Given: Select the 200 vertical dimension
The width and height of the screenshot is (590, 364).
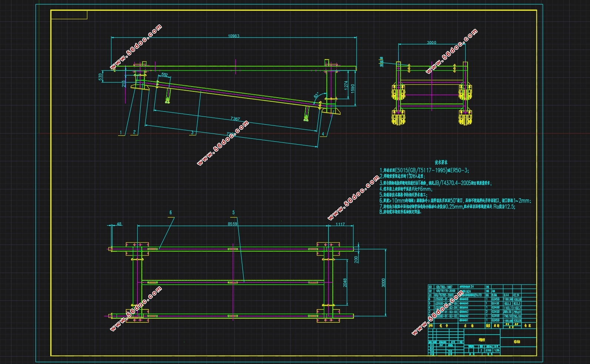Looking at the screenshot, I should pyautogui.click(x=356, y=259).
